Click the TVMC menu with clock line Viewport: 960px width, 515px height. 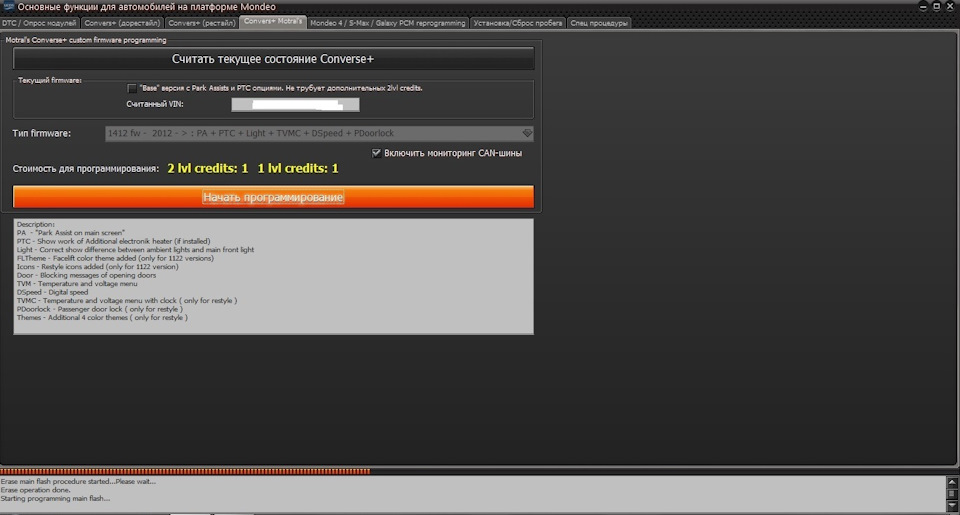tap(127, 301)
